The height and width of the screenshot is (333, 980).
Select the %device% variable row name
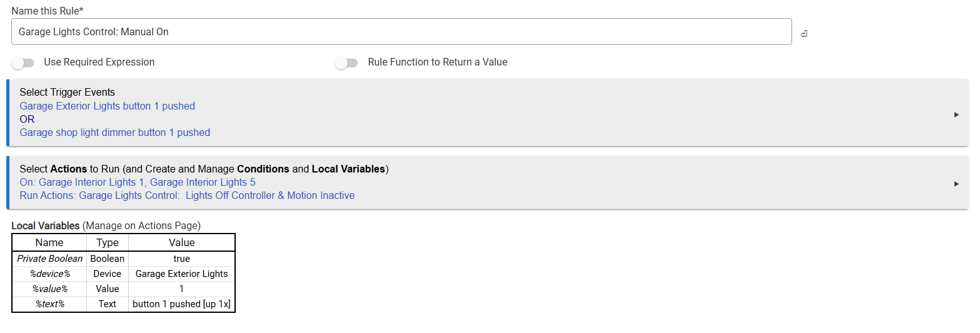pyautogui.click(x=50, y=274)
